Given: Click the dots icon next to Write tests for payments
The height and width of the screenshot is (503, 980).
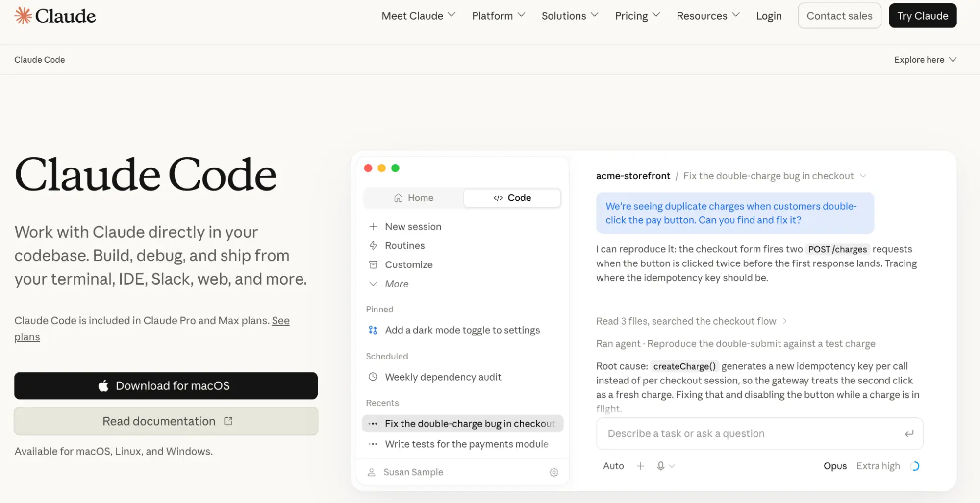Looking at the screenshot, I should (x=373, y=444).
